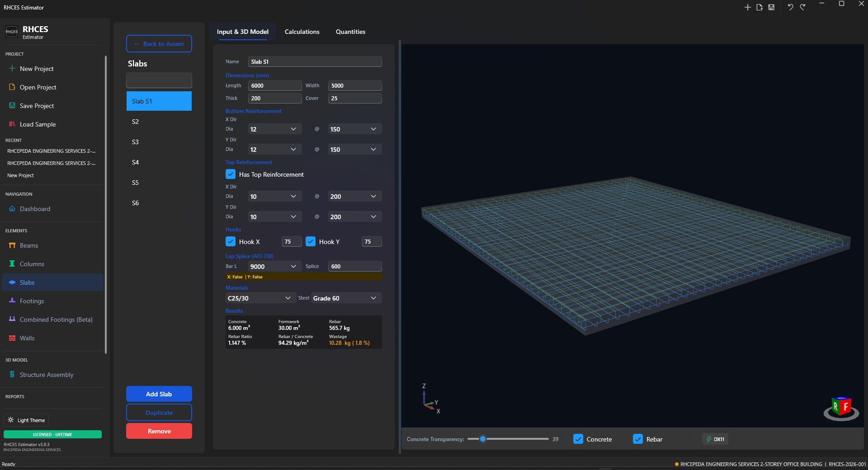
Task: Open top Y Dir diameter 10 dropdown
Action: coord(274,217)
